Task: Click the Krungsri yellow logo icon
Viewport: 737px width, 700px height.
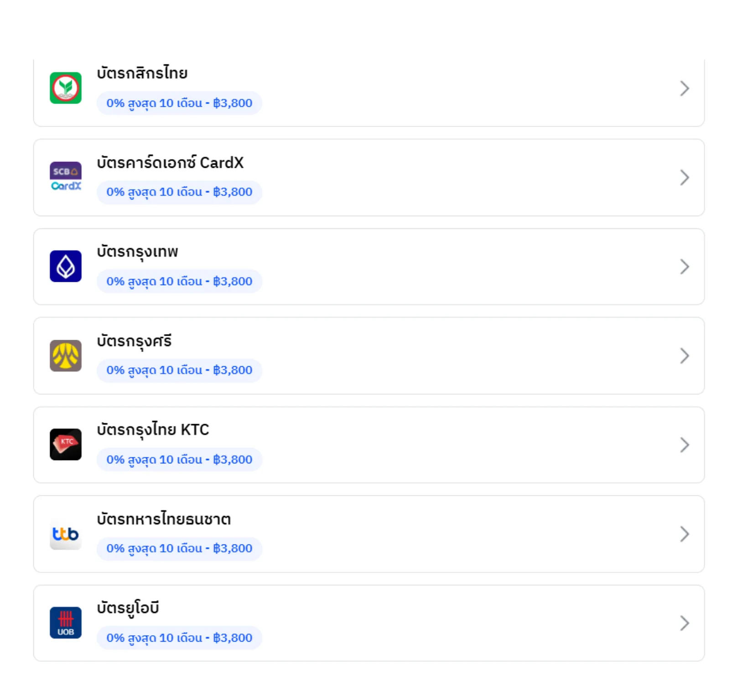Action: 66,356
